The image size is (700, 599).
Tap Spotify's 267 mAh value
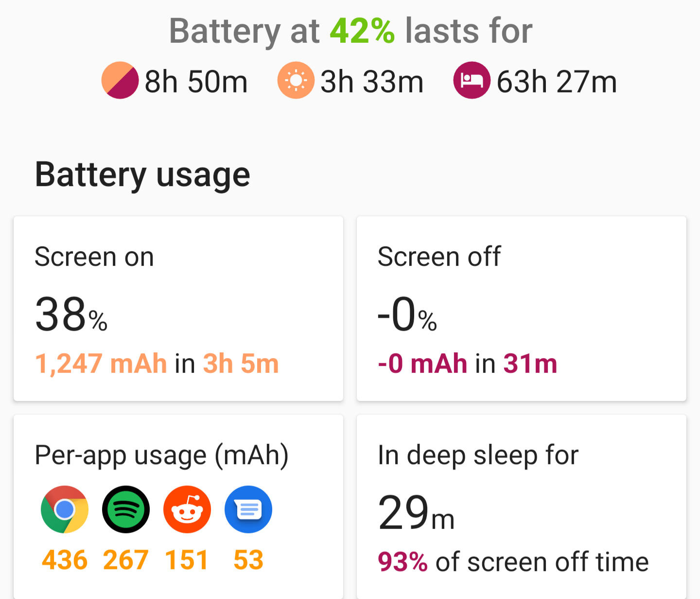click(x=126, y=560)
